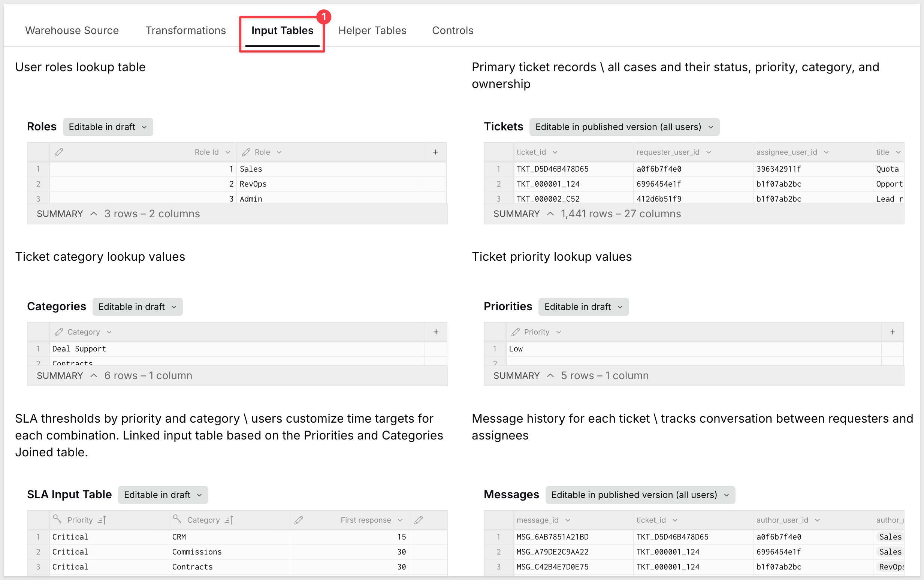Select the Admin cell in Roles
This screenshot has height=580, width=924.
[330, 198]
